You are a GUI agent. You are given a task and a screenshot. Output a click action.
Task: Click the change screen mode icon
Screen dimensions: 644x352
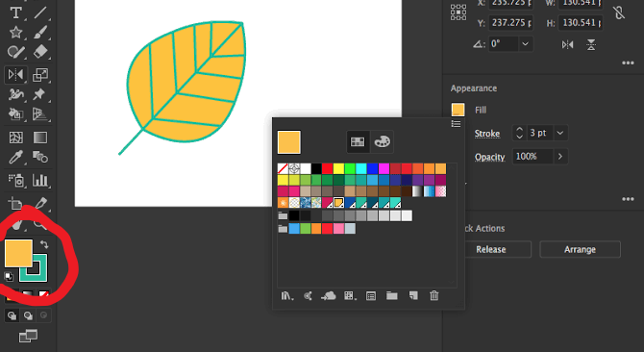[28, 336]
